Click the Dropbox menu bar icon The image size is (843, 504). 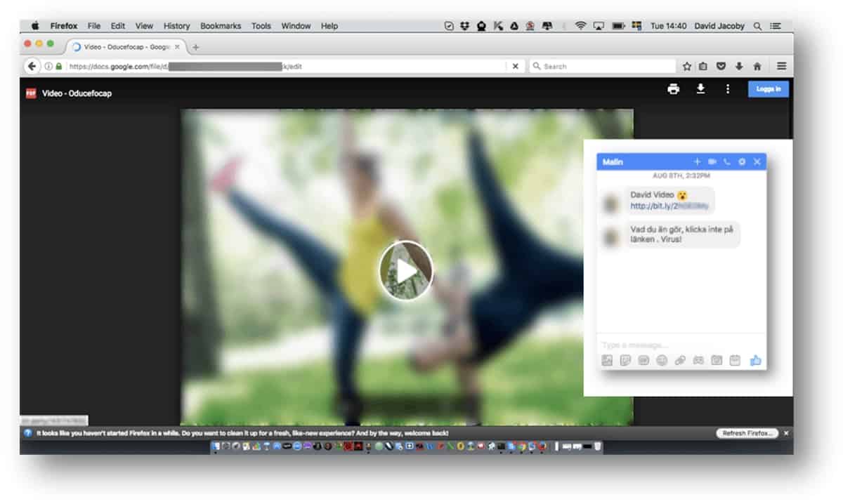pos(465,26)
